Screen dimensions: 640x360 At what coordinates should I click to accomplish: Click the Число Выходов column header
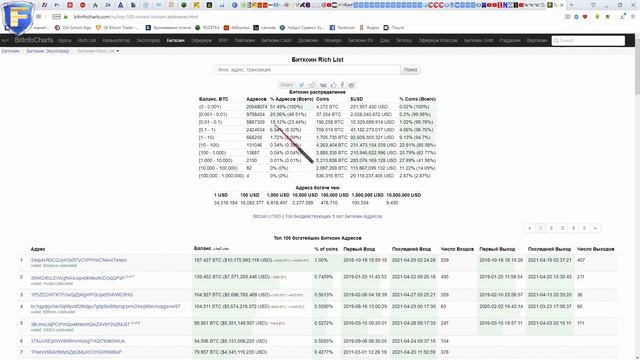596,249
